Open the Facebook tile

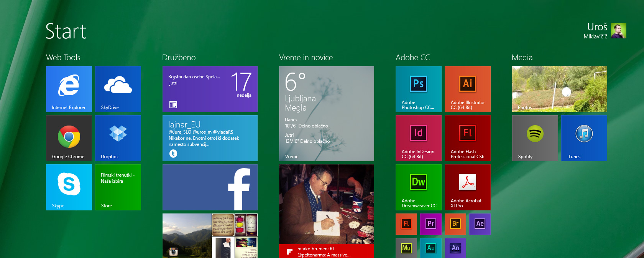coord(210,187)
